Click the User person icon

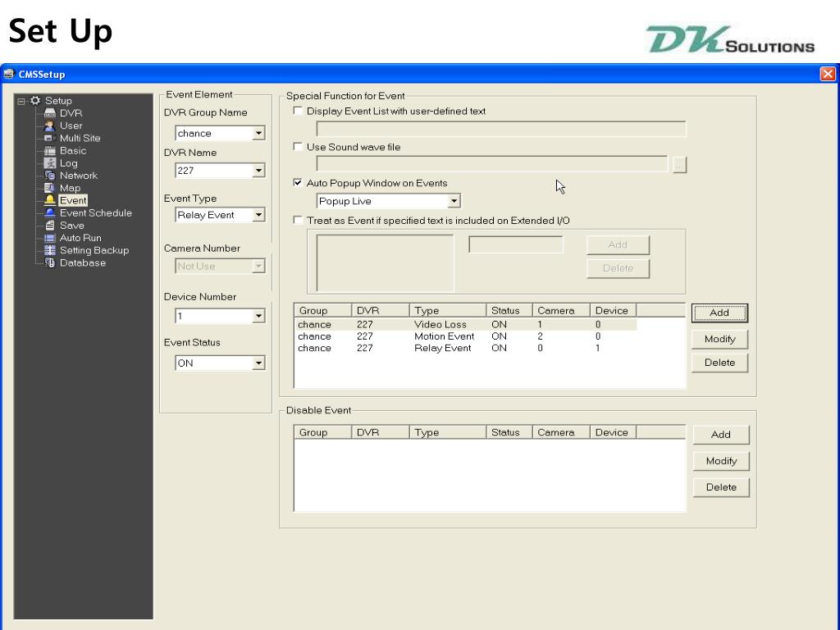[x=50, y=126]
